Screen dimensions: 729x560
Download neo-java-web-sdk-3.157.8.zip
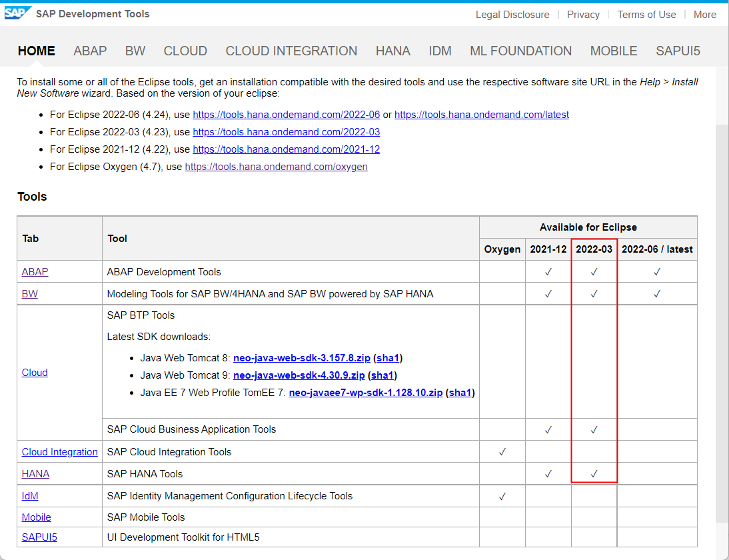coord(302,358)
